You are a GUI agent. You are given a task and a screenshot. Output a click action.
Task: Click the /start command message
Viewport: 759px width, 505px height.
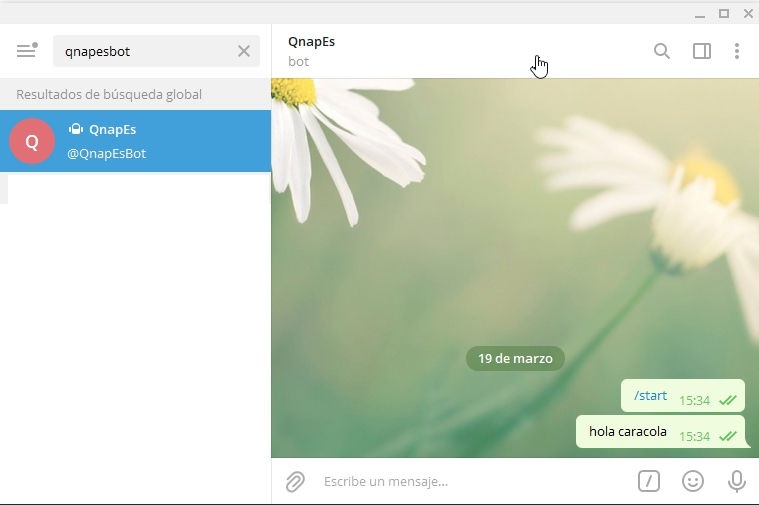(650, 396)
